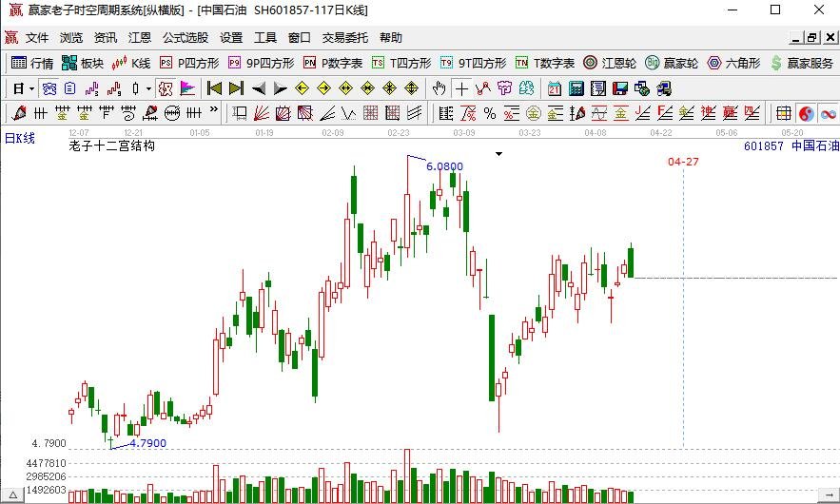The height and width of the screenshot is (504, 840).
Task: Click the yellow diamond right-arrow icon
Action: (324, 88)
